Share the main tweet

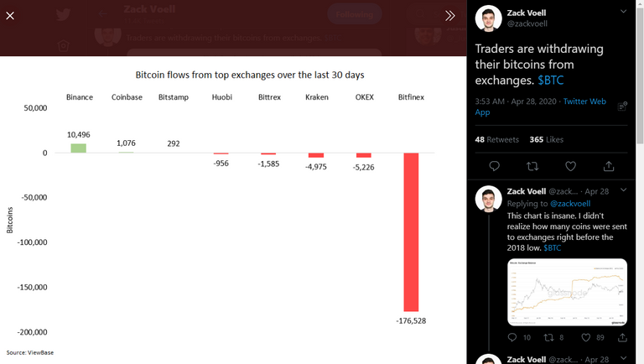(x=609, y=166)
